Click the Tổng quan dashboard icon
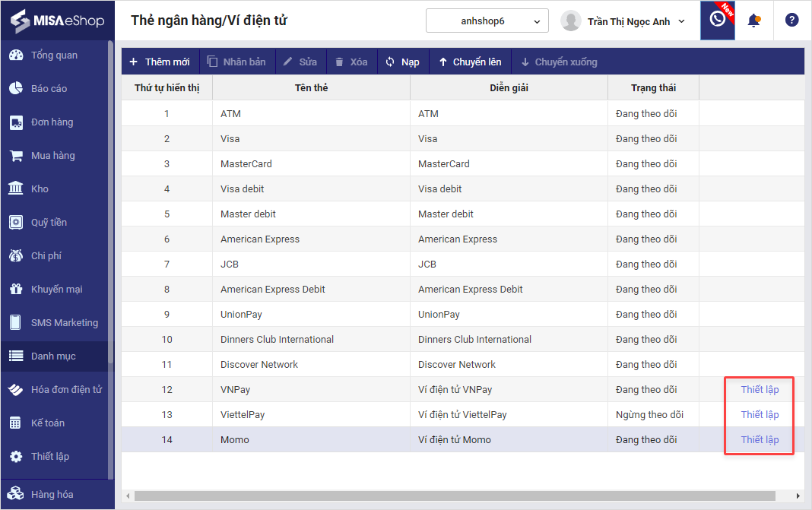Viewport: 812px width, 510px height. click(x=16, y=55)
